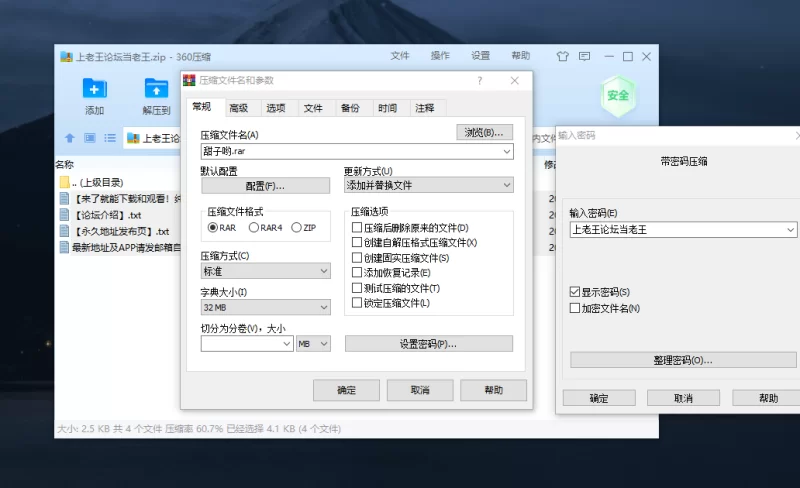Enable 锁定压缩文件 option
Viewport: 800px width, 488px height.
click(357, 303)
